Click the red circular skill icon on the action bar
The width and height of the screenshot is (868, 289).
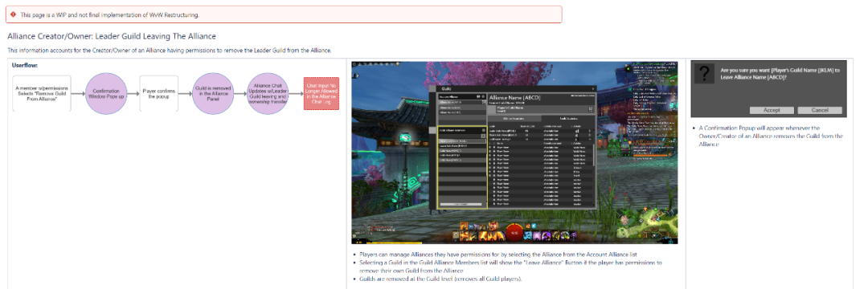[x=516, y=233]
